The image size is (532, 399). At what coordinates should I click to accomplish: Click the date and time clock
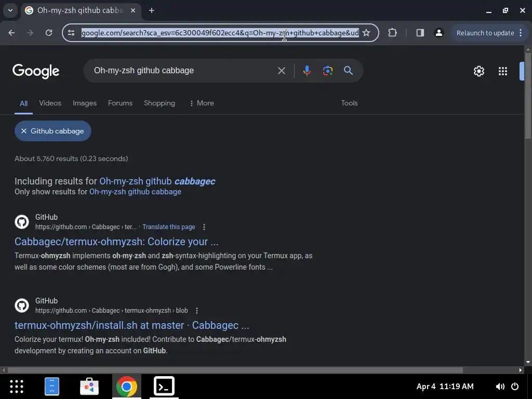pyautogui.click(x=445, y=387)
